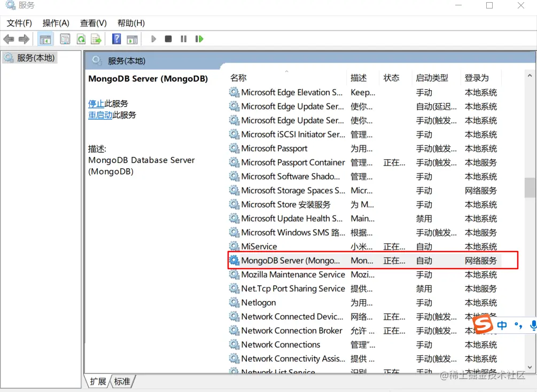This screenshot has height=392, width=537.
Task: Click the gear icon for MongoDB Server
Action: pos(234,261)
